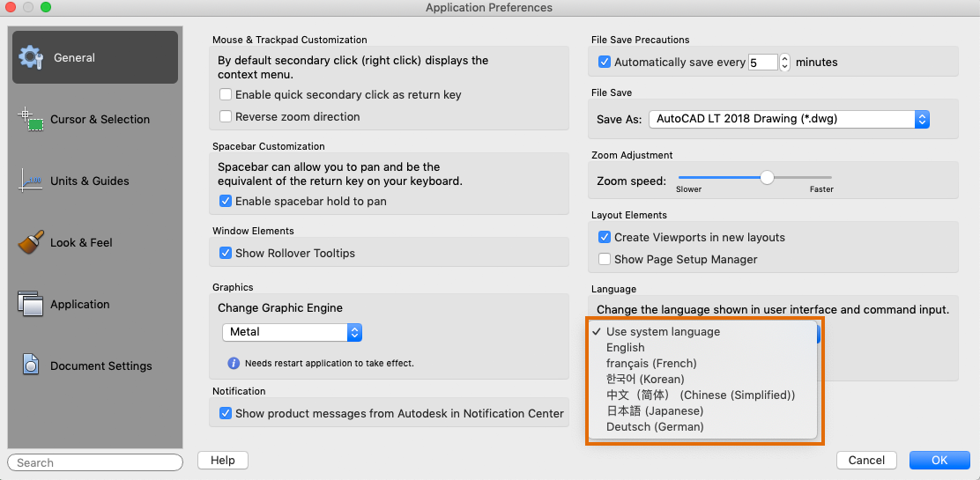Select the Document Settings icon
This screenshot has height=480, width=980.
click(x=31, y=366)
